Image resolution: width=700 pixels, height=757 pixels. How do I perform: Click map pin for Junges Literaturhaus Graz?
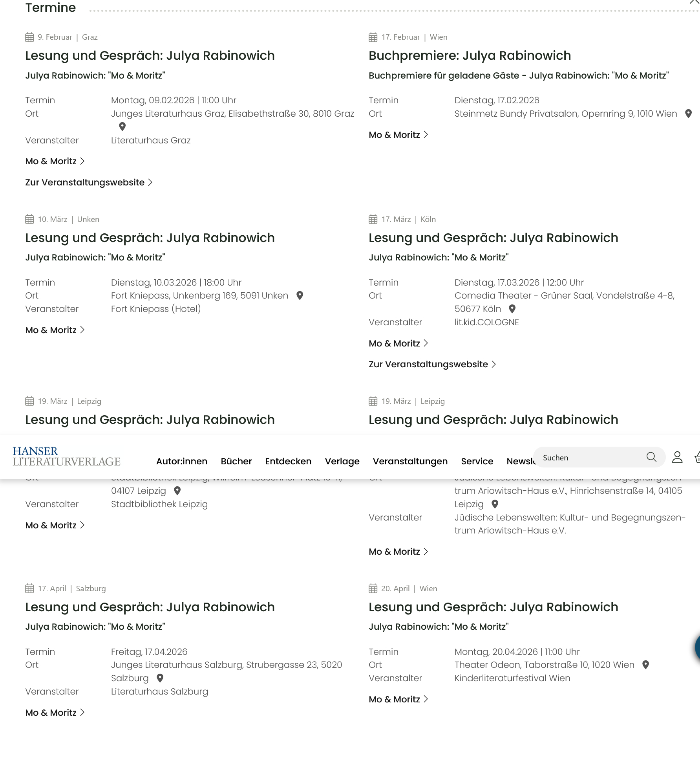(122, 126)
